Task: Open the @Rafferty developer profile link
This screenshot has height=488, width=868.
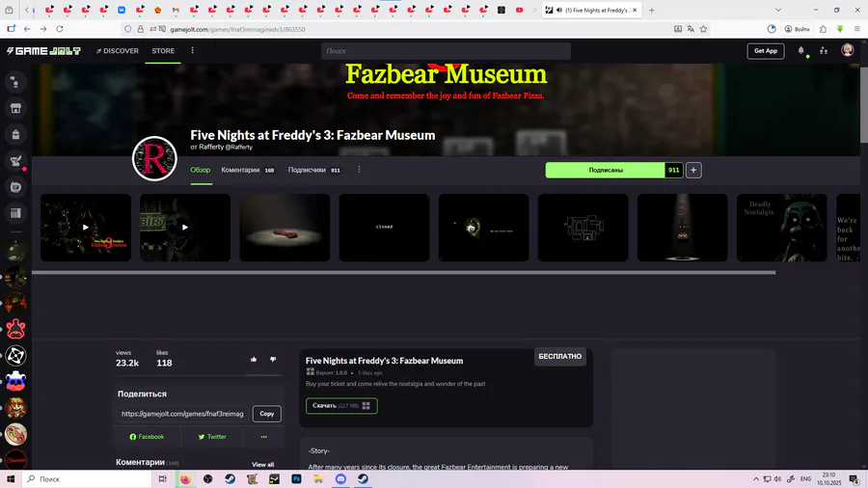Action: tap(238, 148)
